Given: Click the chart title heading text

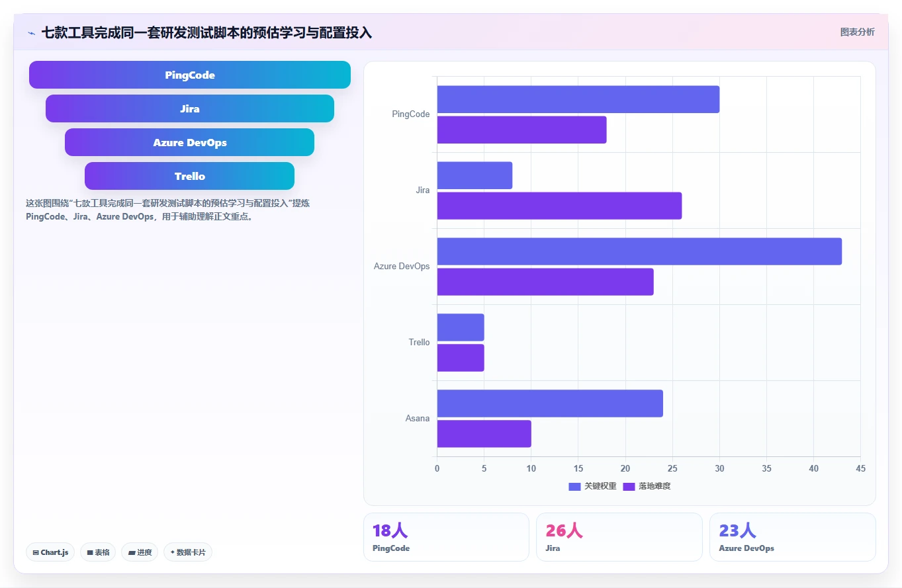Looking at the screenshot, I should pyautogui.click(x=206, y=33).
